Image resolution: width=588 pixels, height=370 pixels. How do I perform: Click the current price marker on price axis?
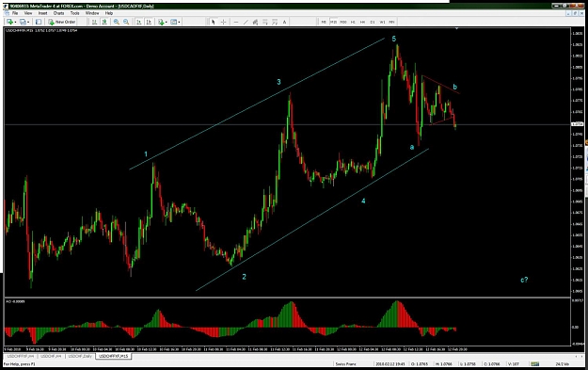pyautogui.click(x=577, y=124)
